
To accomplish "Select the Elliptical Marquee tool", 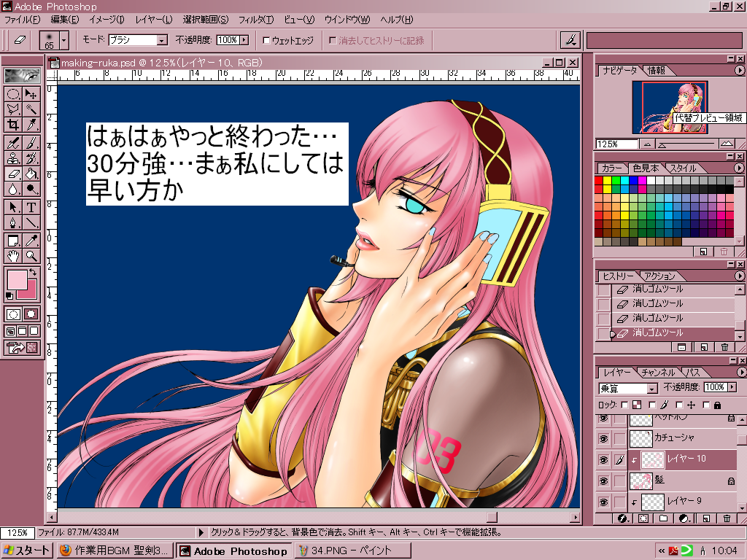I will pos(13,94).
